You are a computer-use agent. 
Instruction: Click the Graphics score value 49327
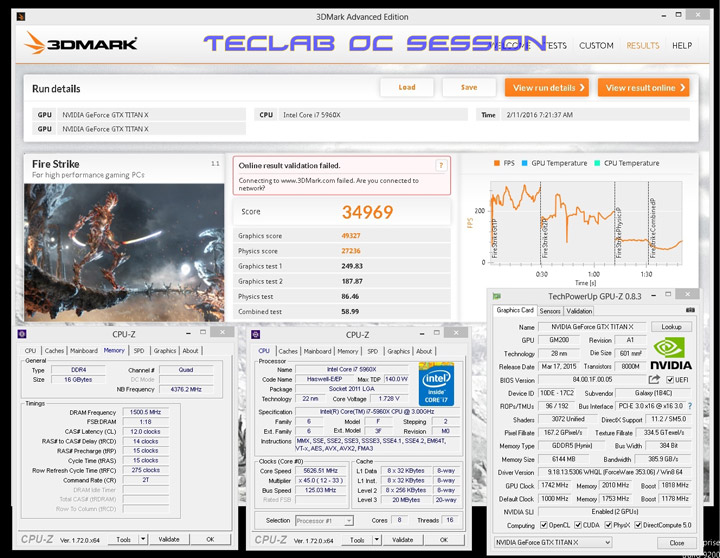click(x=351, y=236)
